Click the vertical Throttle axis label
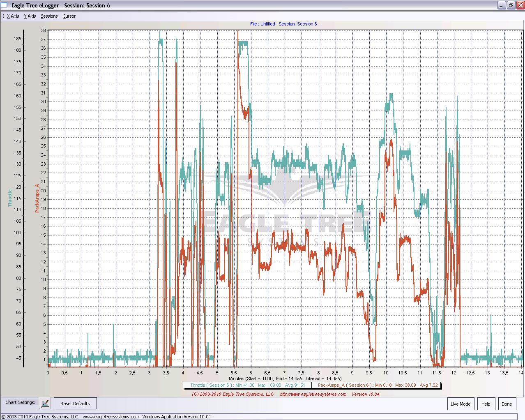Screen dimensions: 525x420 [10, 198]
